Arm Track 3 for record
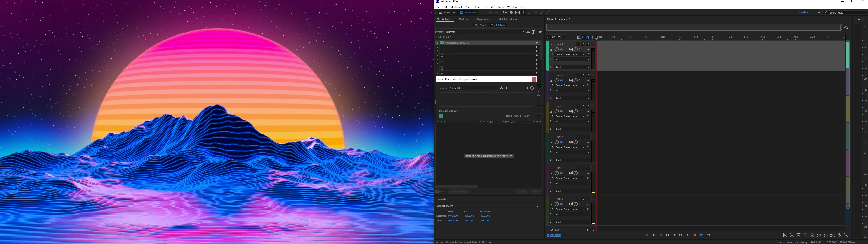The image size is (868, 244). 588,106
